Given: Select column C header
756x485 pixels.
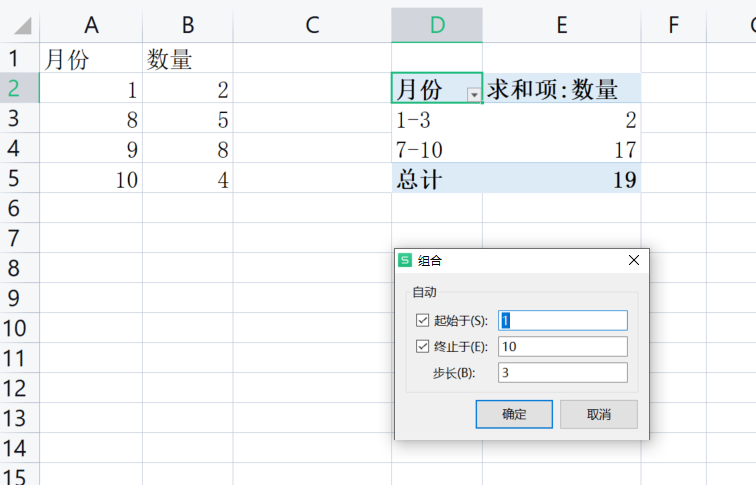Looking at the screenshot, I should [x=312, y=25].
